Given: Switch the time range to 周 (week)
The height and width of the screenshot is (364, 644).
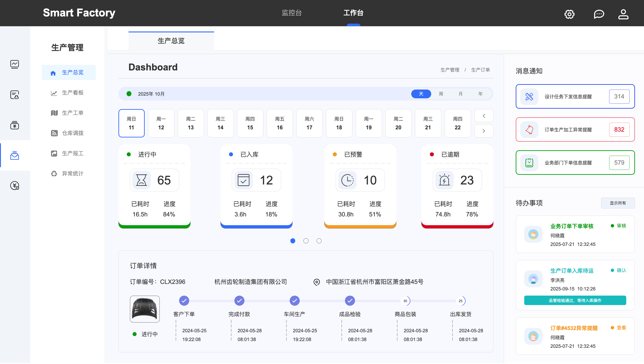Looking at the screenshot, I should coord(441,94).
